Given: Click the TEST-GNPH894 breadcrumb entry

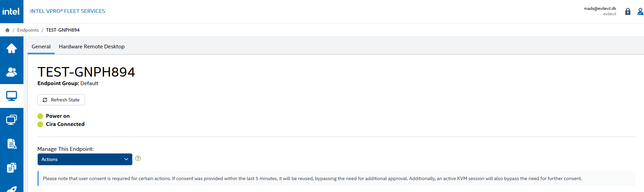Looking at the screenshot, I should point(63,30).
